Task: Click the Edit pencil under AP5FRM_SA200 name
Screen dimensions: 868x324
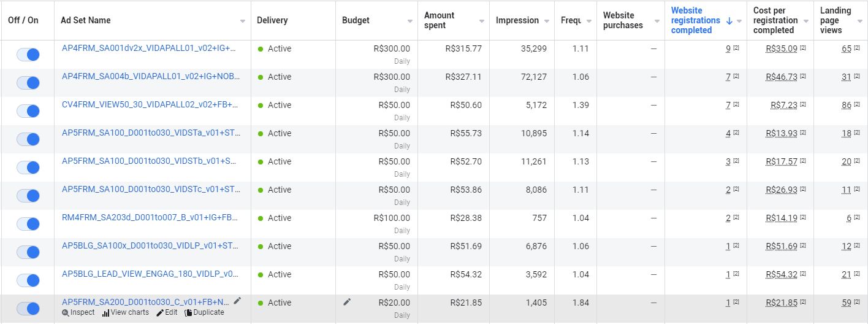Action: tap(160, 313)
